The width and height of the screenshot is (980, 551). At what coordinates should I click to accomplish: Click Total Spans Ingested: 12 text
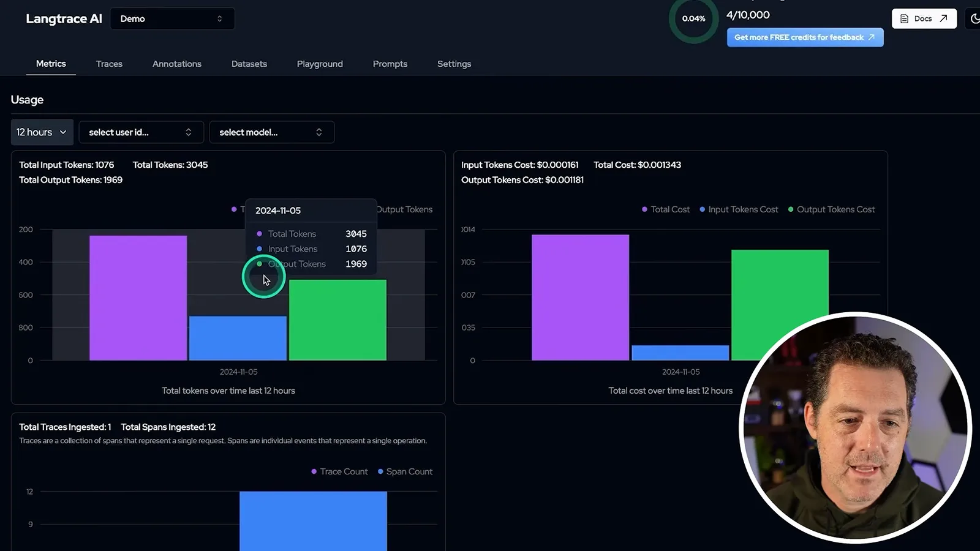tap(168, 427)
